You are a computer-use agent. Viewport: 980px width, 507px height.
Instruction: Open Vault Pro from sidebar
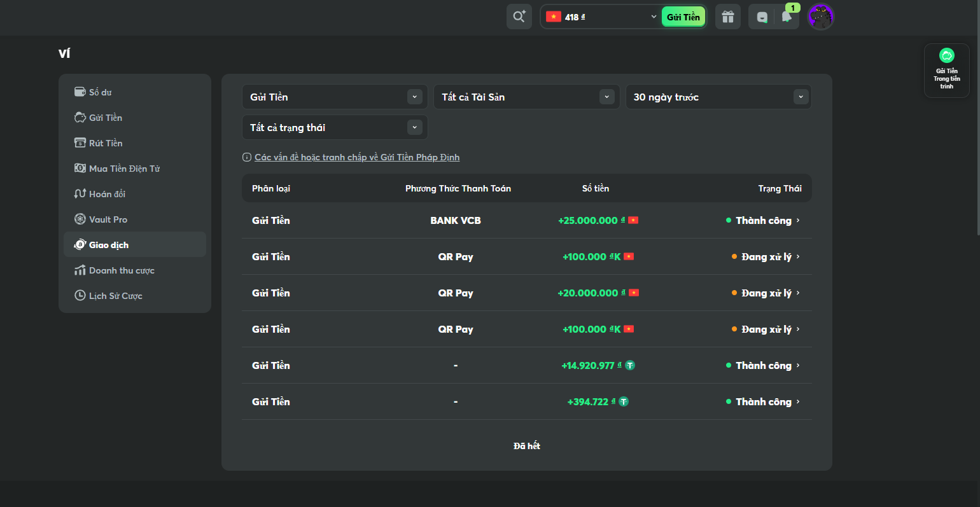(108, 219)
